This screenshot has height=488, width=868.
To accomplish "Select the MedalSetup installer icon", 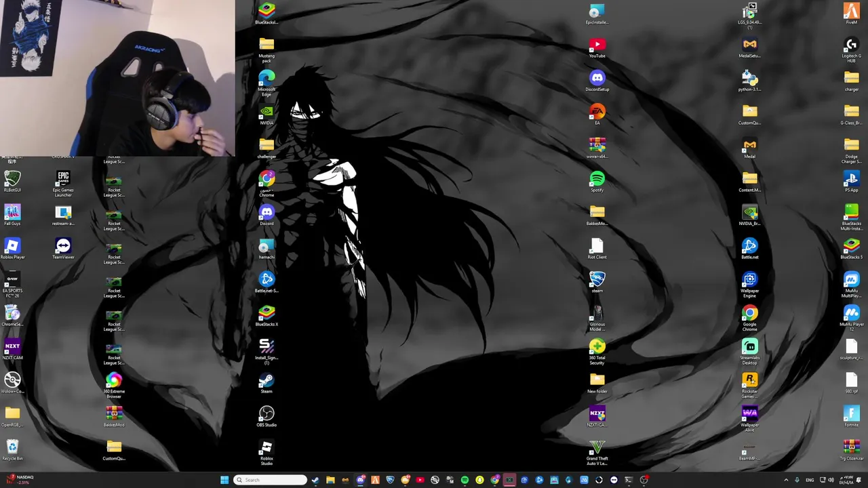I will (749, 47).
